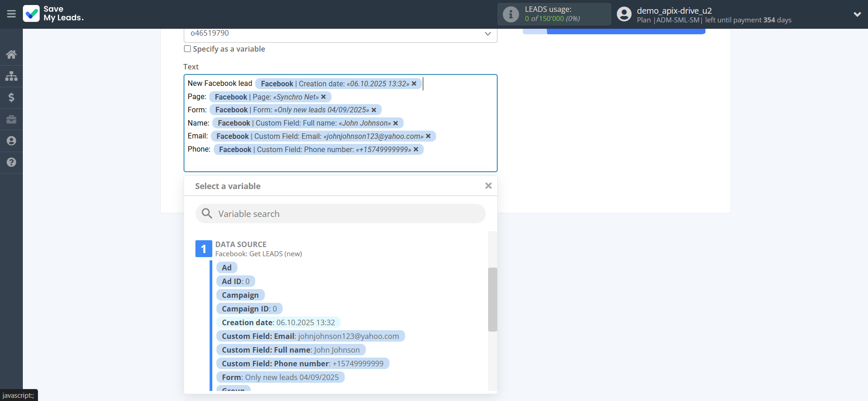Open the connections sitemap icon

coord(11,76)
